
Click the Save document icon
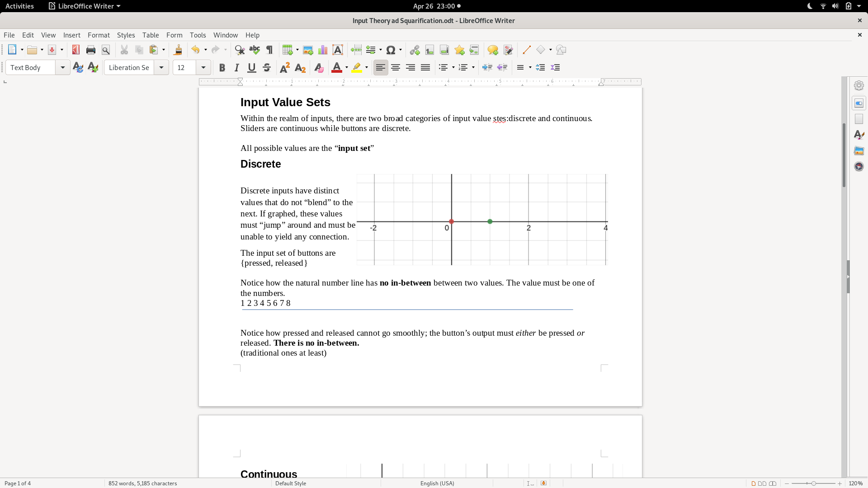[52, 50]
